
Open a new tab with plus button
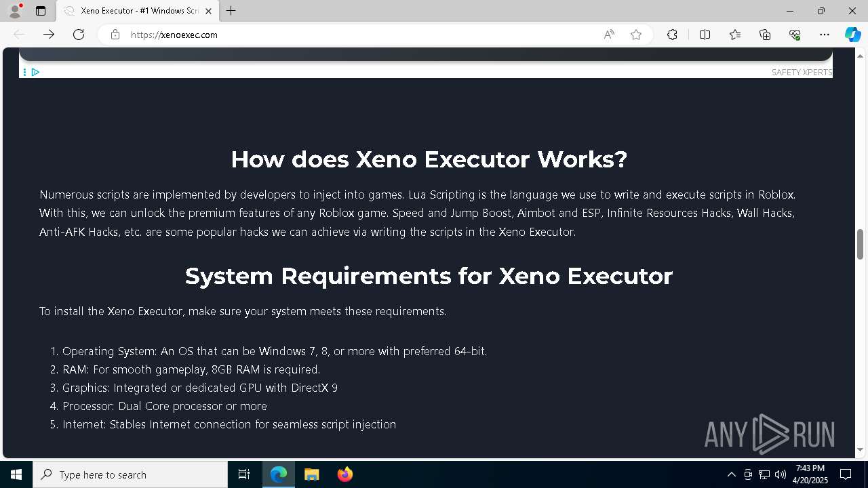coord(231,11)
